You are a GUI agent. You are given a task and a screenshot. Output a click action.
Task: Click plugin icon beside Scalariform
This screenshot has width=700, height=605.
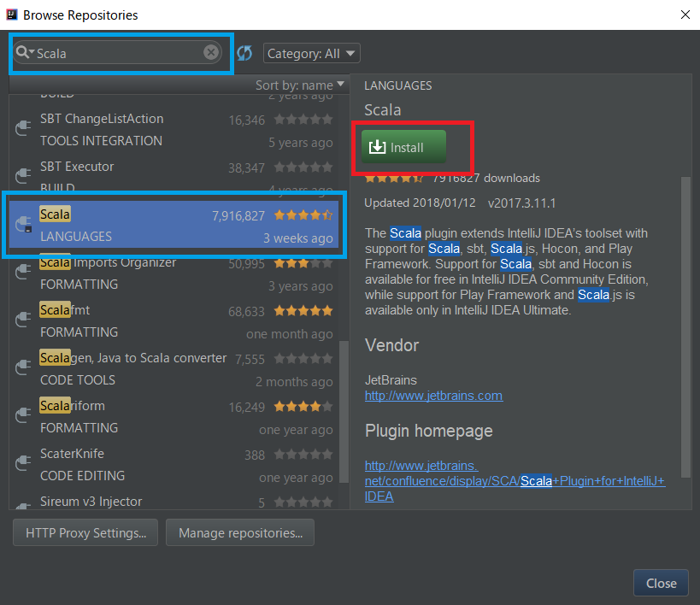click(23, 415)
